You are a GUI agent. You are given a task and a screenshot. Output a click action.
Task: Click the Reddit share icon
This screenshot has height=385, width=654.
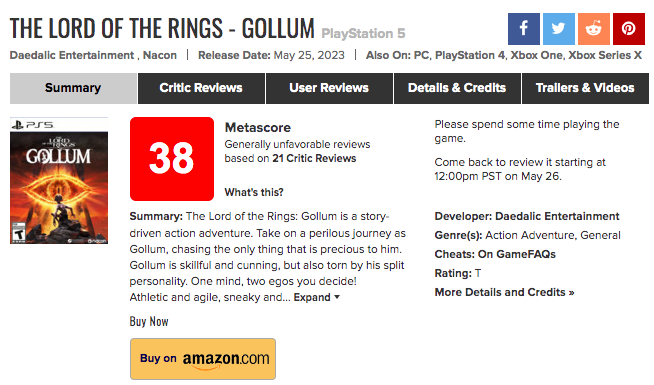pyautogui.click(x=594, y=29)
